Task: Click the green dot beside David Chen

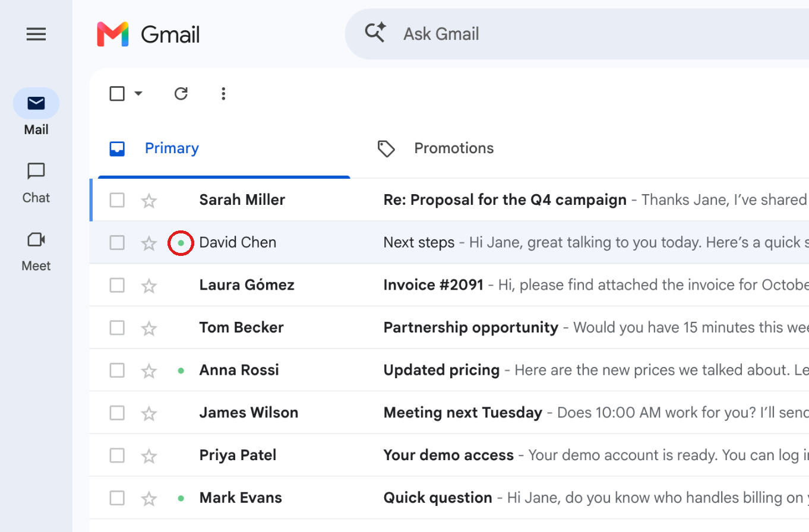Action: (181, 243)
